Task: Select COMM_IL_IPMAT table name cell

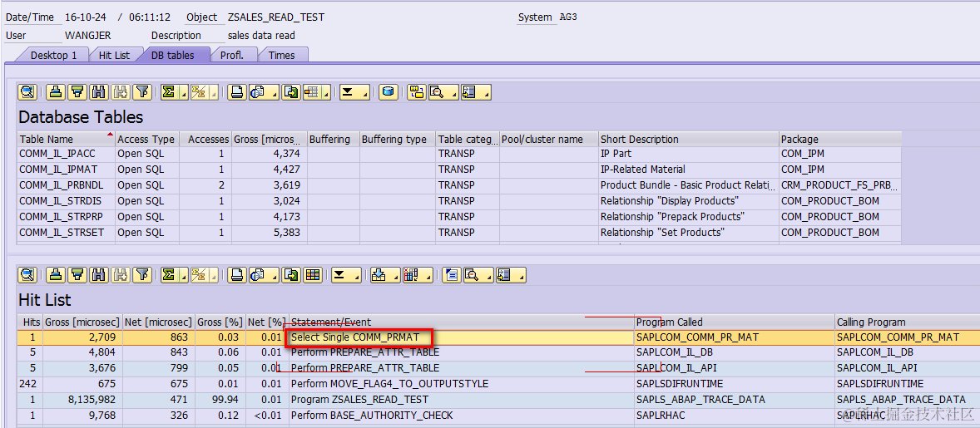Action: click(67, 169)
